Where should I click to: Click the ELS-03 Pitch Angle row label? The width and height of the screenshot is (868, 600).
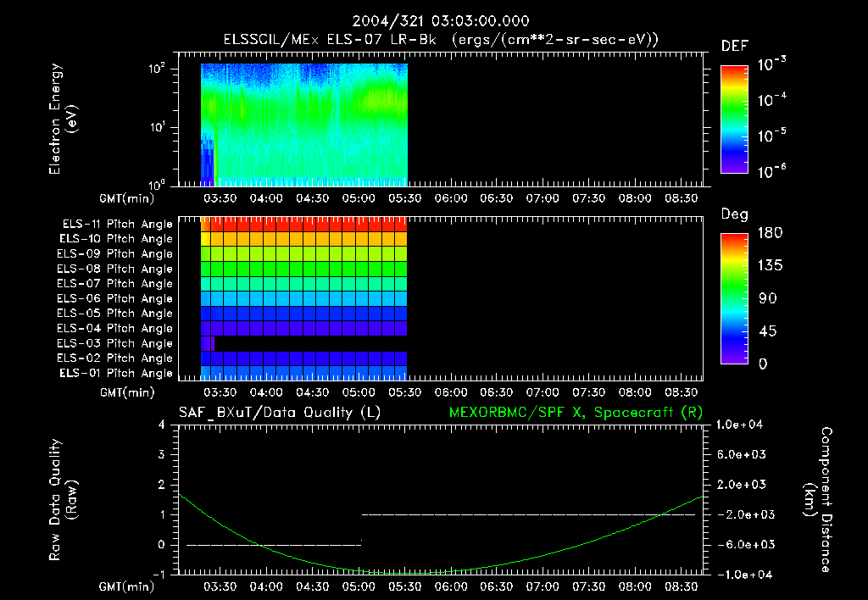[x=114, y=343]
